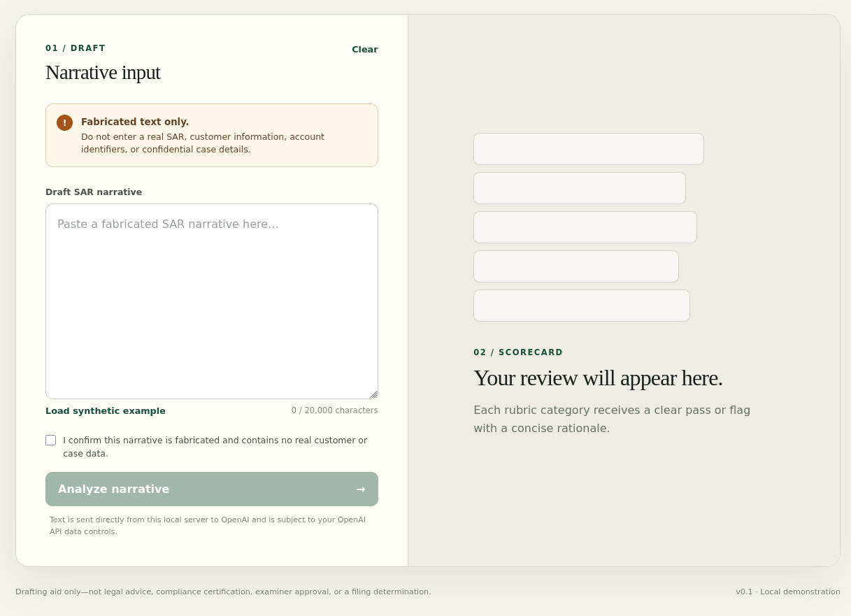Focus the Draft SAR narrative textarea

tap(212, 301)
